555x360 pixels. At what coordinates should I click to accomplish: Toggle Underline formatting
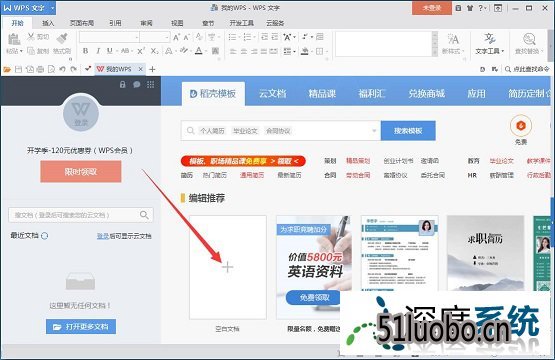(110, 51)
